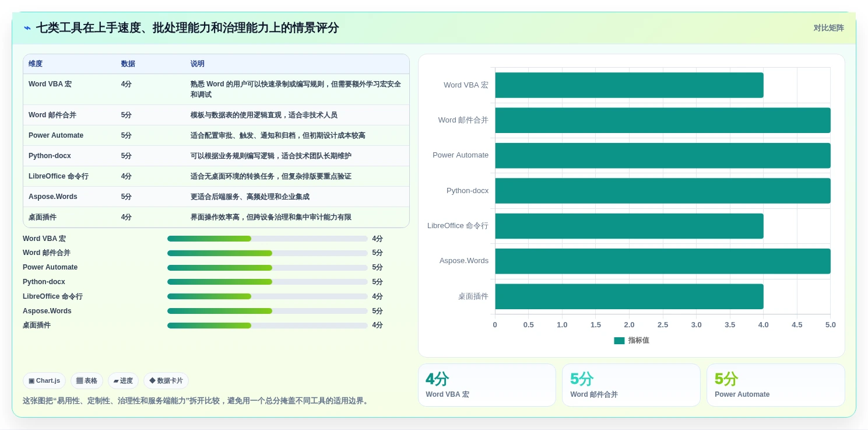Click the description for 桌面插件 row
Screen dimensions: 868x430
click(x=271, y=217)
